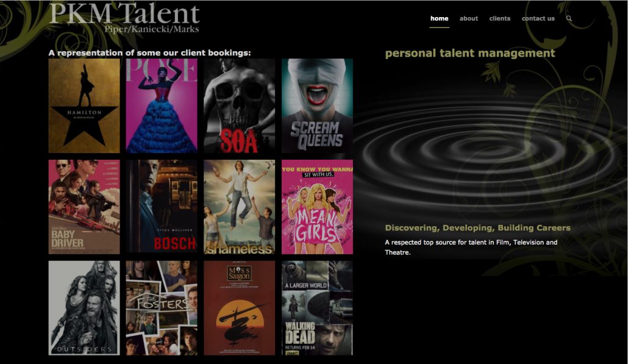Open the Miss Saigon poster thumbnail
Screen dimensions: 628x364
pyautogui.click(x=240, y=308)
